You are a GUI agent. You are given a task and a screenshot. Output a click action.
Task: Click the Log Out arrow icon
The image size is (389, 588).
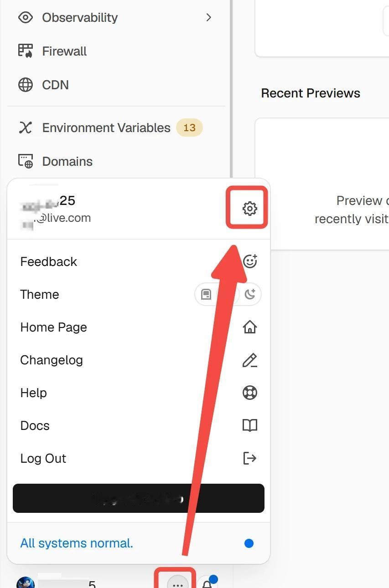(x=250, y=458)
